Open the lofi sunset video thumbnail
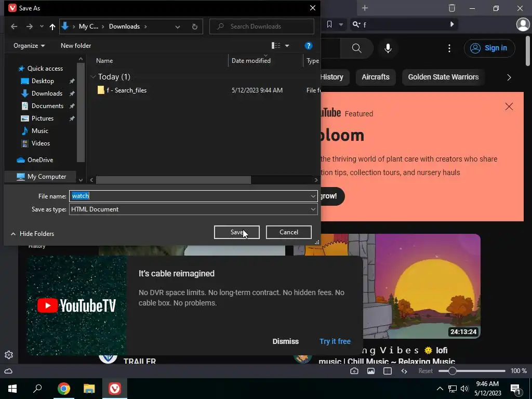This screenshot has width=532, height=399. (x=422, y=286)
